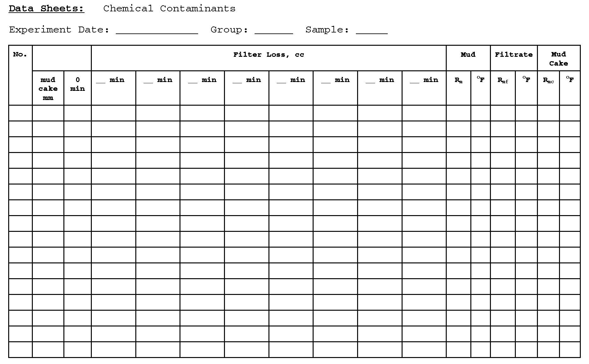Click first empty cell under "0 min"
Screen dimensions: 589x364
tap(78, 113)
